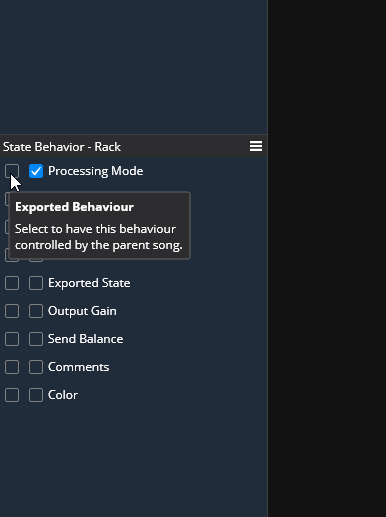
Task: Check the box directly beside Comments label
Action: 36,367
